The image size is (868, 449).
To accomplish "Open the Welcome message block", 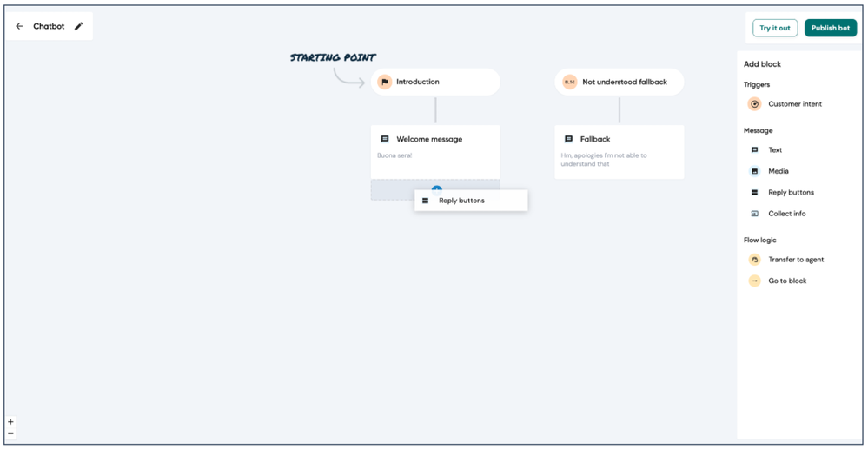I will coord(435,152).
